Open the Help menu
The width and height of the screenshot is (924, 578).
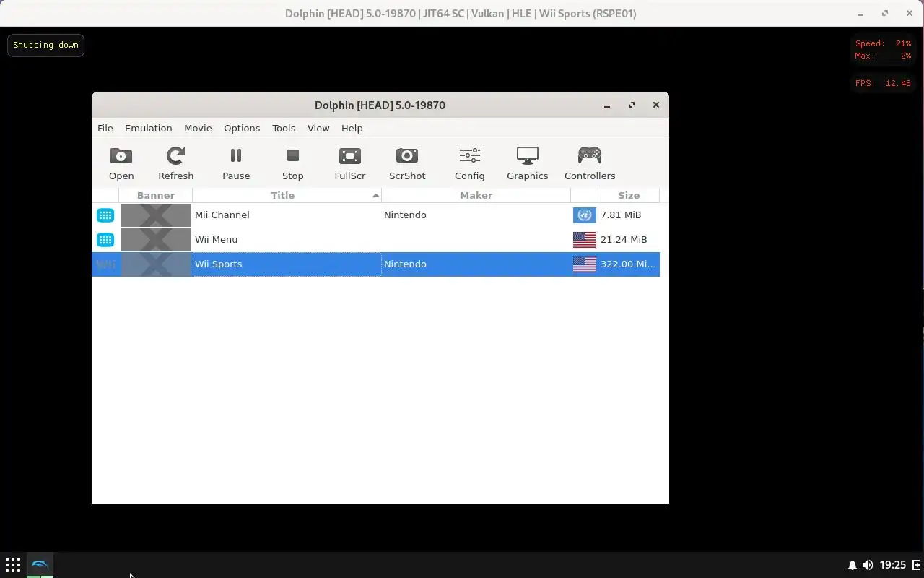(x=352, y=128)
